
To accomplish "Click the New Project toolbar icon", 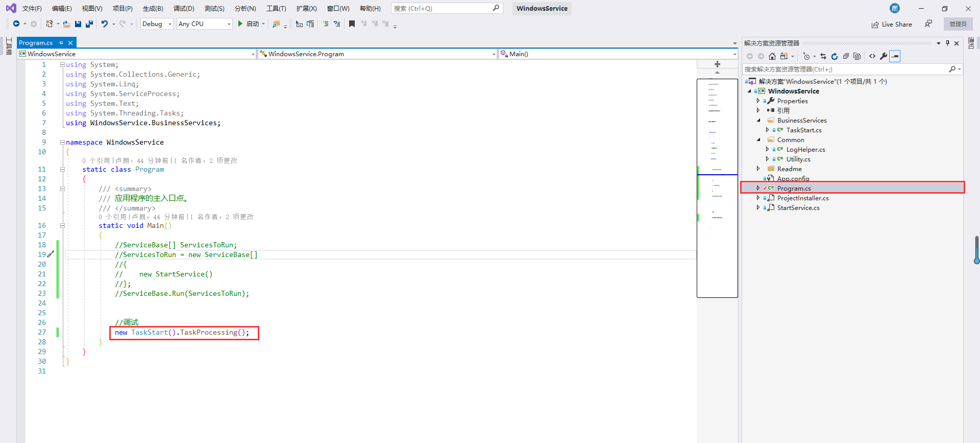I will tap(49, 24).
